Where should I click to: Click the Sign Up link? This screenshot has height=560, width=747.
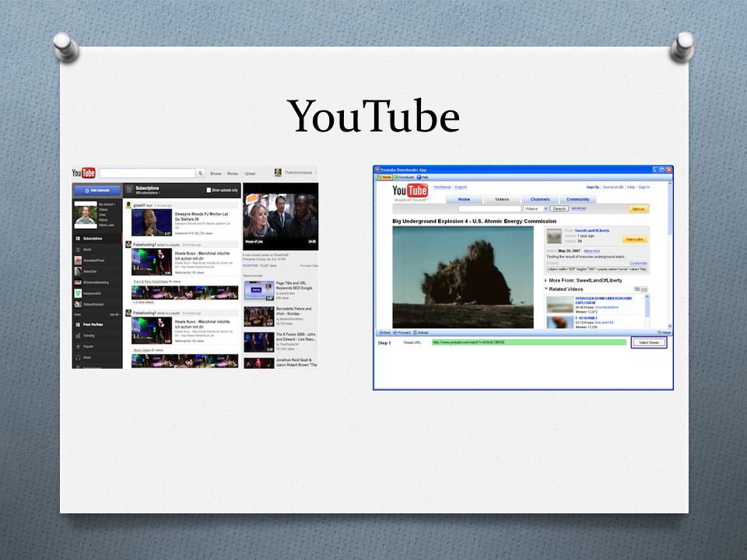593,187
